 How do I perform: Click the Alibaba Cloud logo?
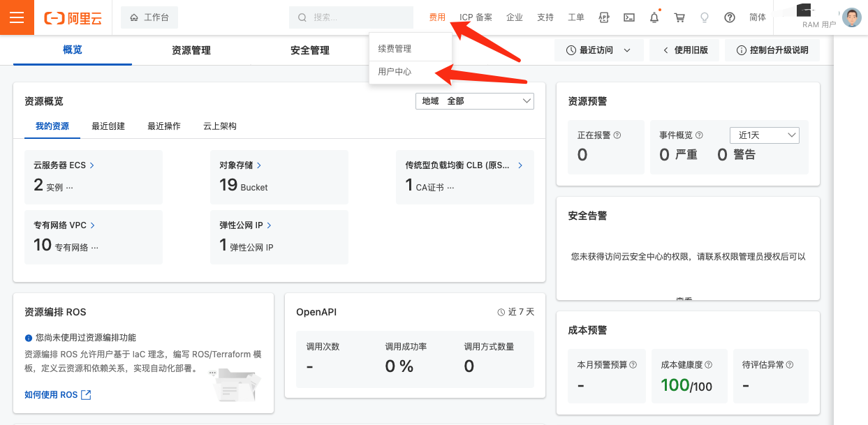click(x=73, y=18)
